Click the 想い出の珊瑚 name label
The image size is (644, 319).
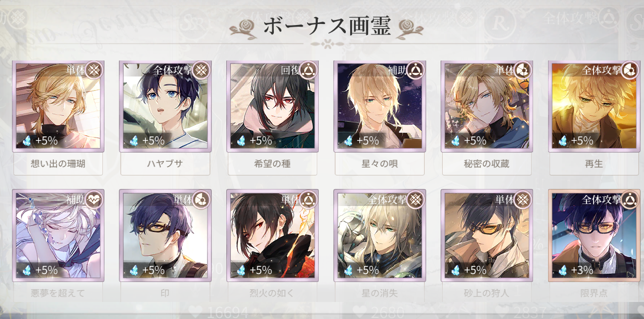58,163
